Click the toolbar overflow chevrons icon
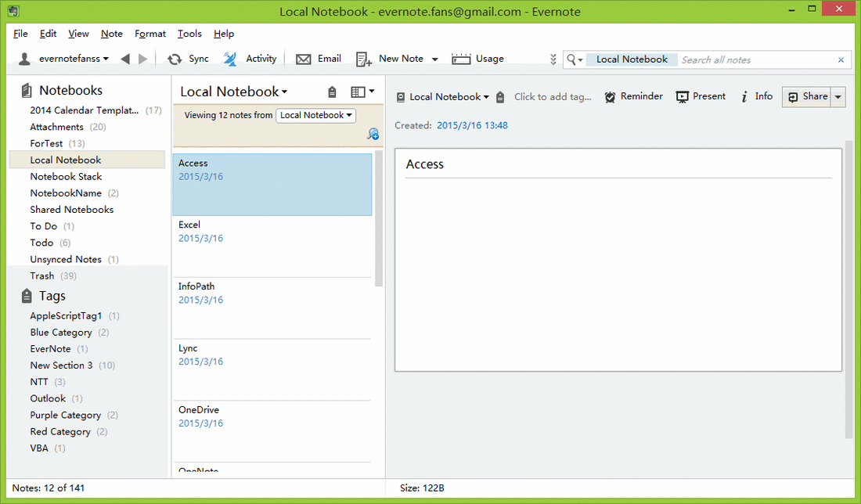The image size is (861, 504). coord(553,59)
